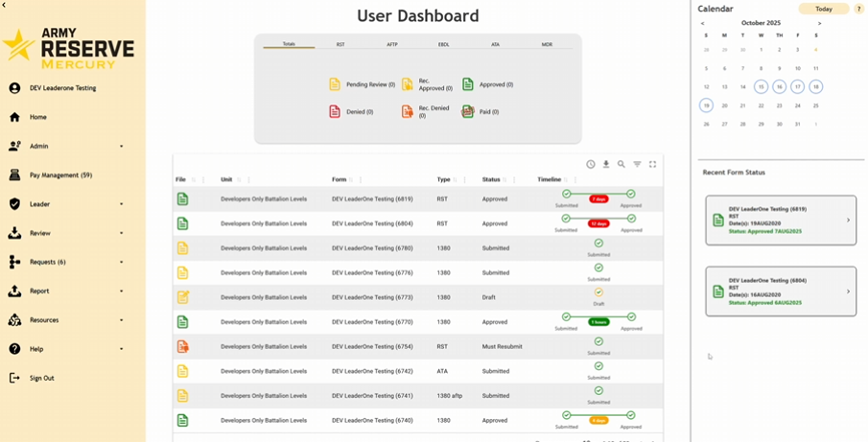The width and height of the screenshot is (868, 442).
Task: Switch to the AFTP tab
Action: [x=392, y=44]
